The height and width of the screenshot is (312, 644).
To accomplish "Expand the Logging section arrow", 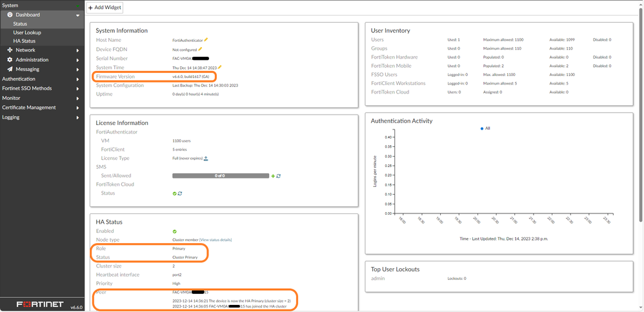I will point(77,117).
